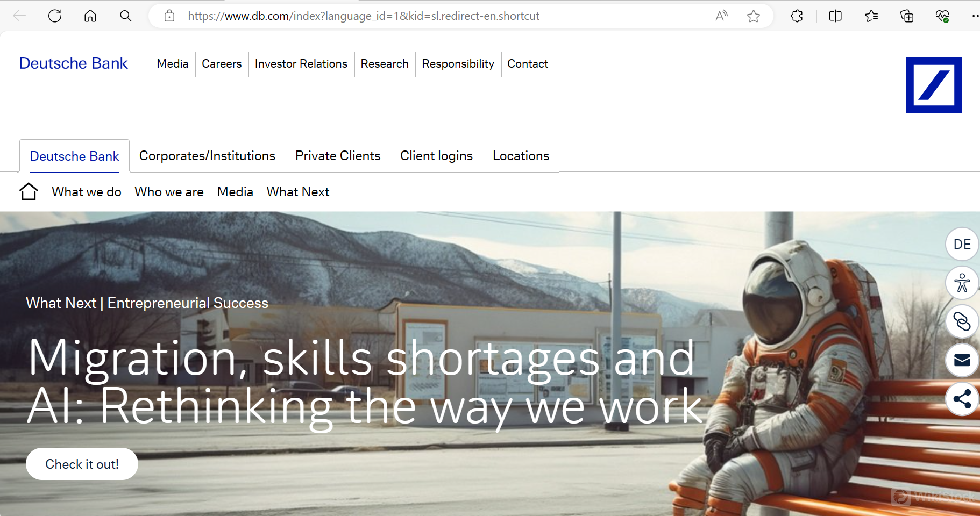Click the browser back arrow
Viewport: 980px width, 516px height.
coord(19,16)
